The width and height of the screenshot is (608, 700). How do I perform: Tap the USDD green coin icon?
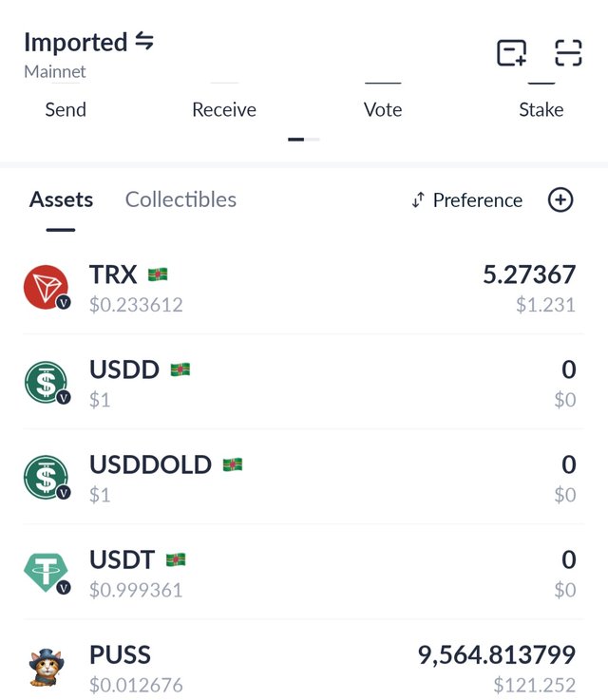[x=47, y=383]
